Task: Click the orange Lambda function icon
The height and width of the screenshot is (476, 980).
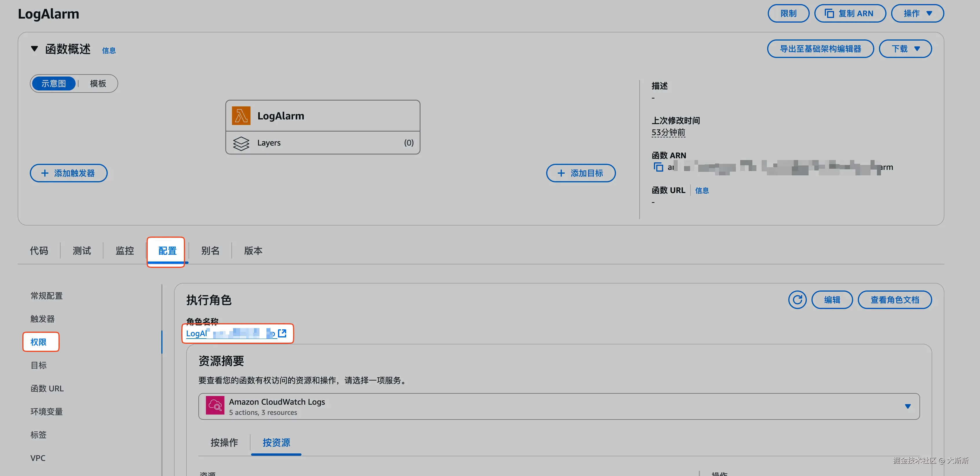Action: coord(241,116)
